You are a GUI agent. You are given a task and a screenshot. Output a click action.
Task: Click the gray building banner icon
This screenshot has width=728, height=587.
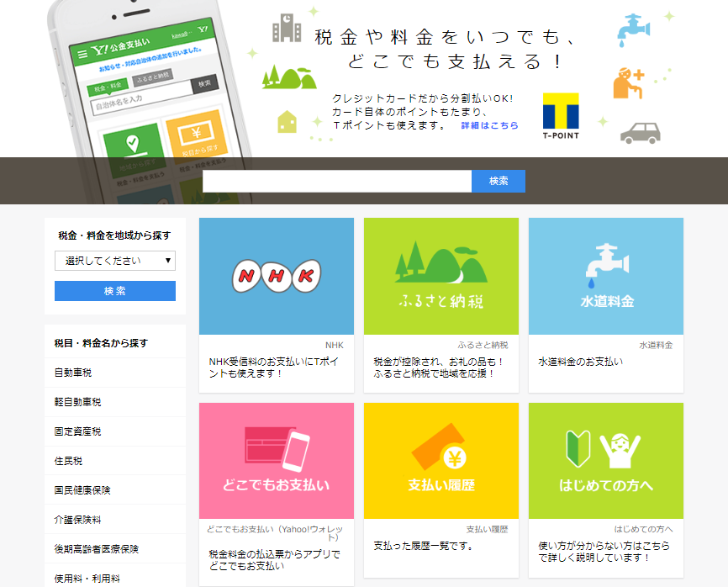coord(287,28)
